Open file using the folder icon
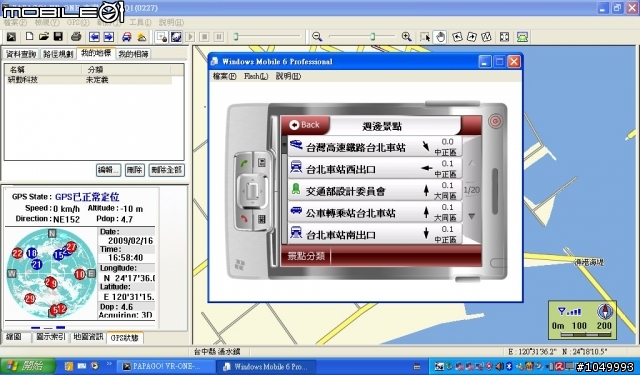640x375 pixels. coord(44,37)
